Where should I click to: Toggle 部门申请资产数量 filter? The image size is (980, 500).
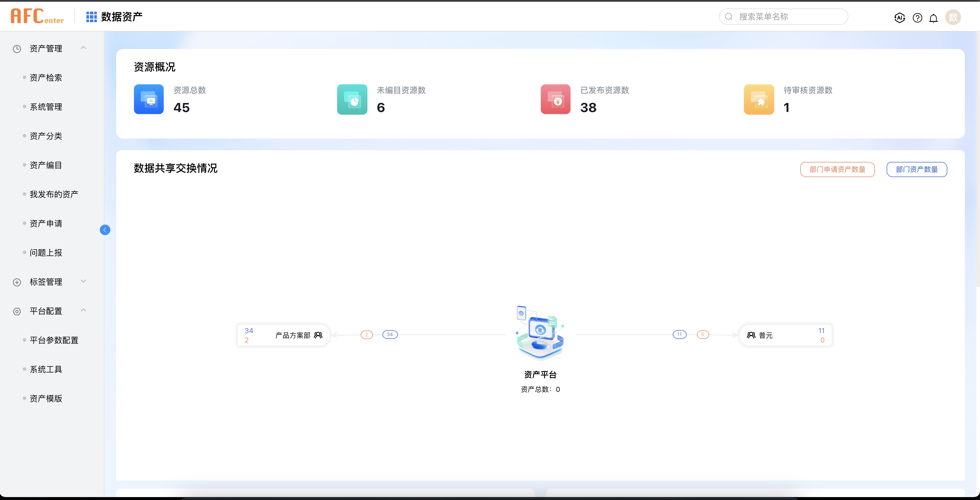coord(837,169)
